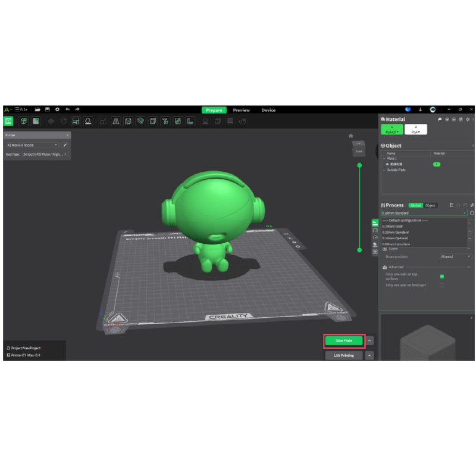Open the Beam position 'Aligned' dropdown
Screen dimensions: 476x476
pos(455,255)
